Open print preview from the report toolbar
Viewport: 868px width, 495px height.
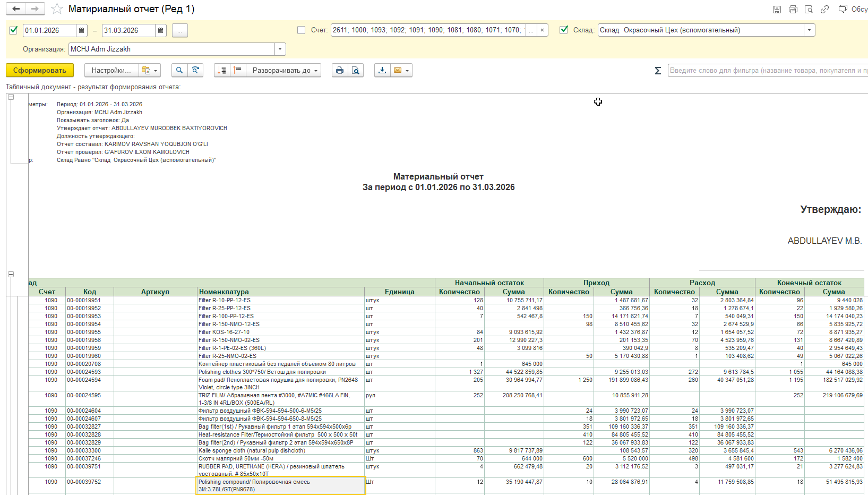coord(356,70)
